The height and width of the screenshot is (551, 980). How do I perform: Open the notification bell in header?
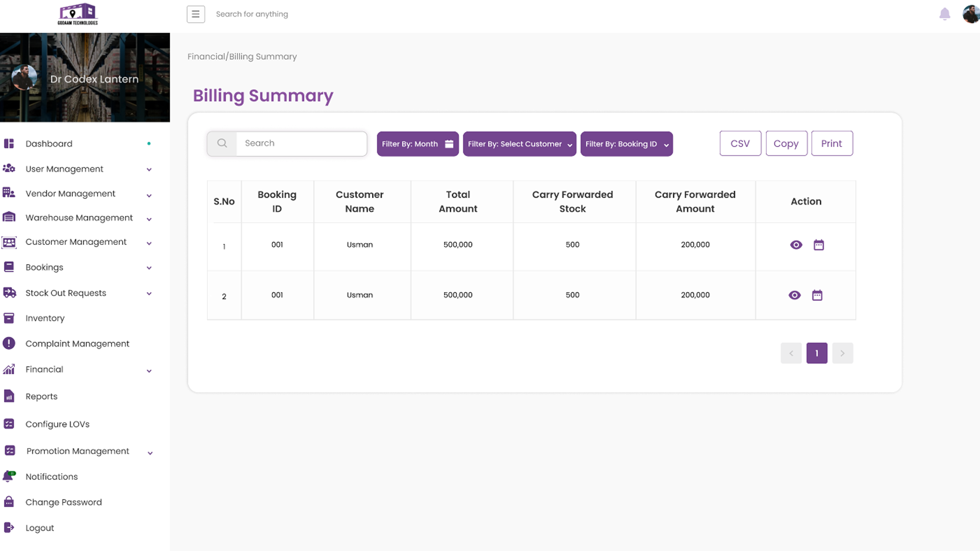pyautogui.click(x=945, y=14)
